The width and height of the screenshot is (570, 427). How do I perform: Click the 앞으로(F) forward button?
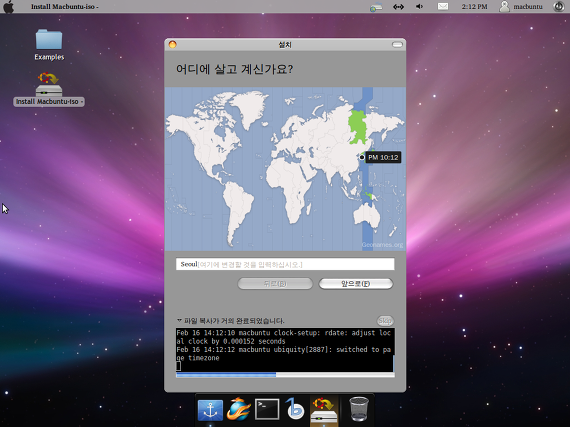(356, 284)
